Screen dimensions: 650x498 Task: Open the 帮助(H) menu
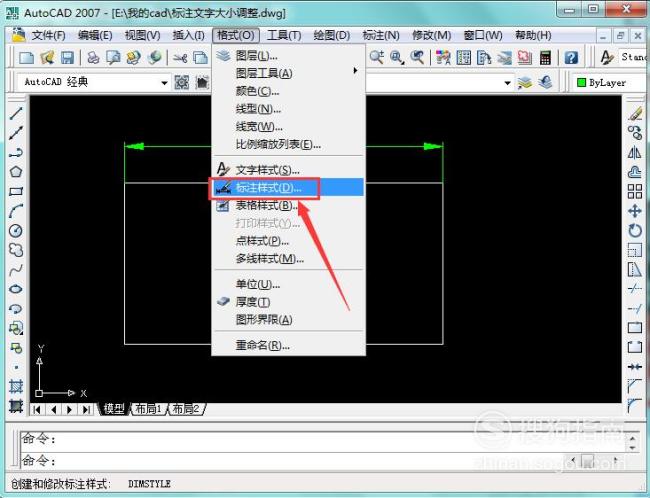[533, 36]
